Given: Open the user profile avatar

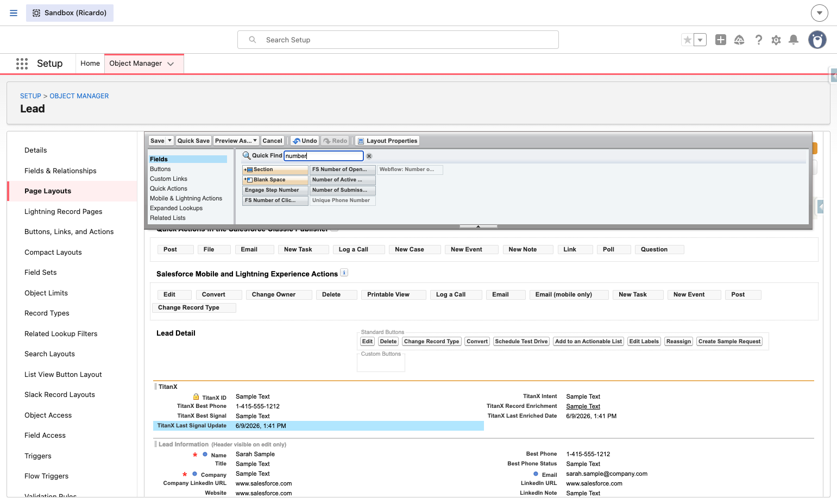Looking at the screenshot, I should click(817, 40).
